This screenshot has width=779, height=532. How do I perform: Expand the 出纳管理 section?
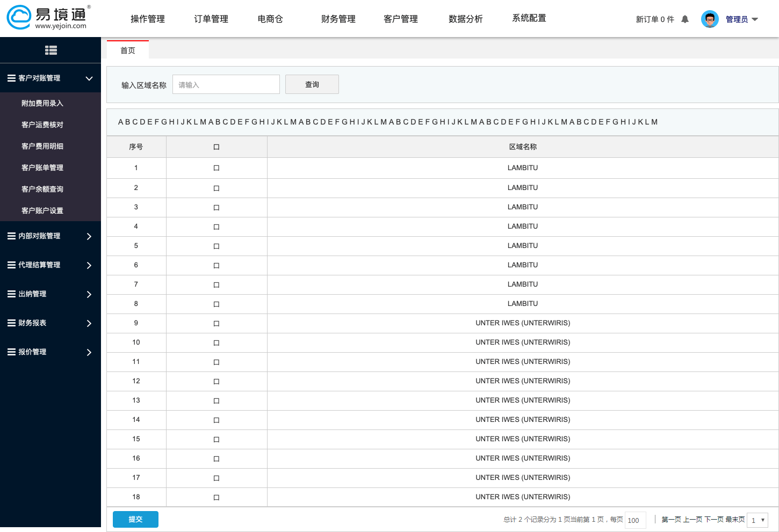click(89, 294)
